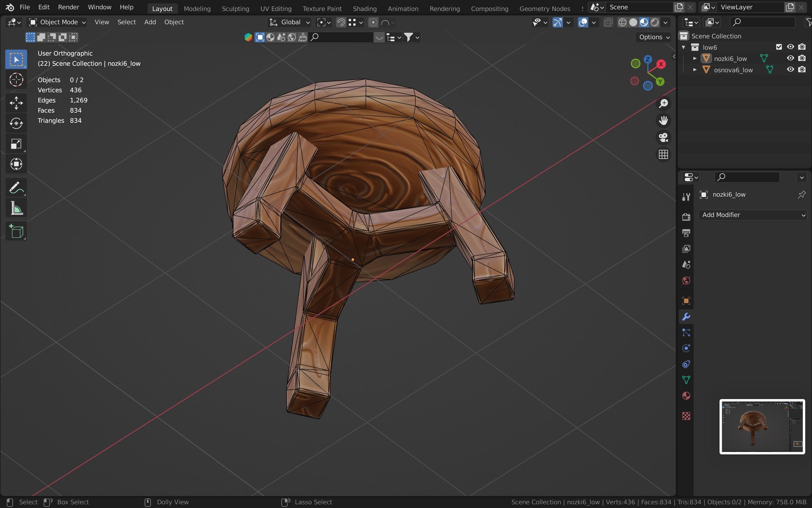Uncheck low6 collection exclude checkbox
This screenshot has width=812, height=508.
coord(779,47)
